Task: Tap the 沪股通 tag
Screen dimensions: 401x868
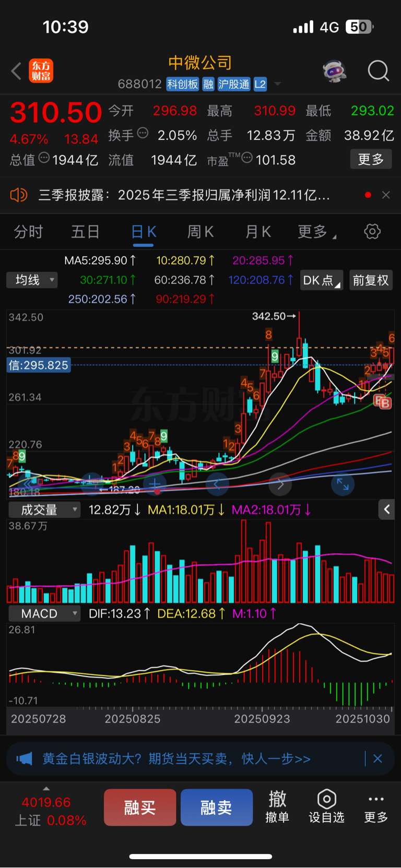Action: [x=234, y=84]
